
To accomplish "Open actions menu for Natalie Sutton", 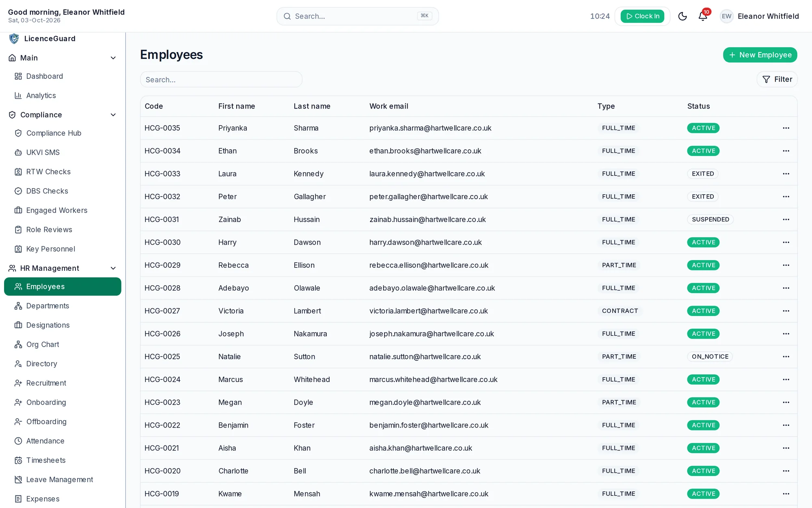I will [786, 357].
